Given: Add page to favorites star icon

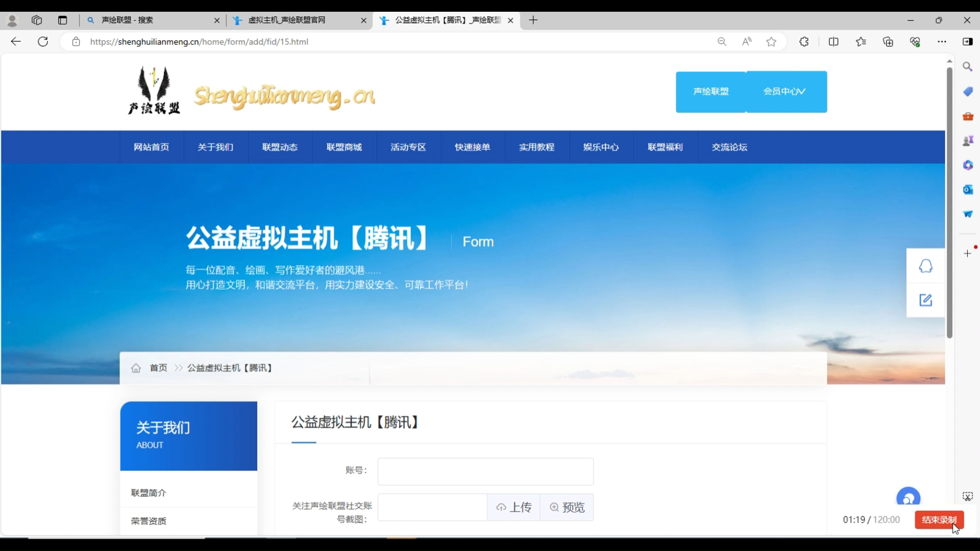Looking at the screenshot, I should tap(771, 42).
